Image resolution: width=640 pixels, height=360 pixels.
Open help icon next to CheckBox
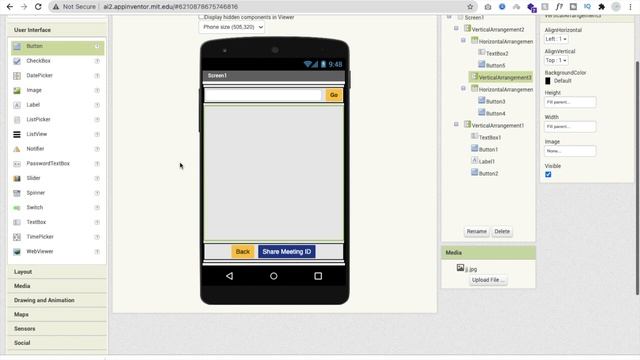click(97, 61)
